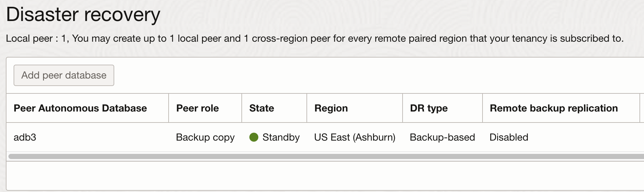Select the Remote backup replication column header
Image resolution: width=644 pixels, height=192 pixels.
[x=554, y=108]
